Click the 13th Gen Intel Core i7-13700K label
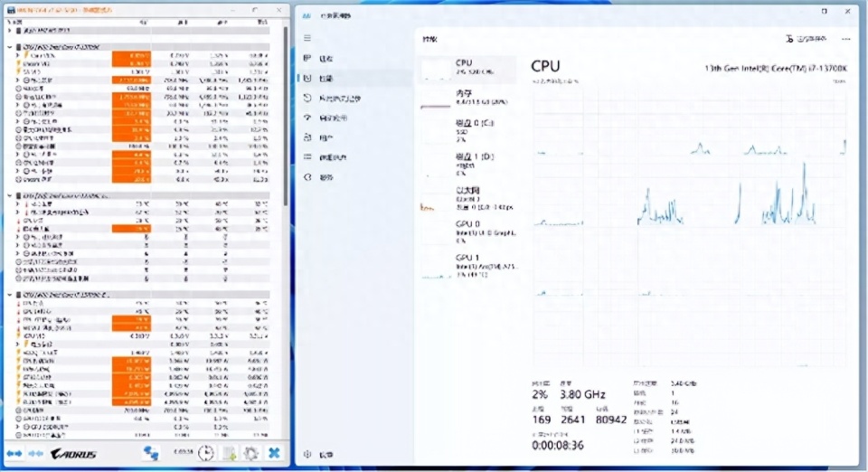Screen dimensions: 868x472 click(x=776, y=68)
